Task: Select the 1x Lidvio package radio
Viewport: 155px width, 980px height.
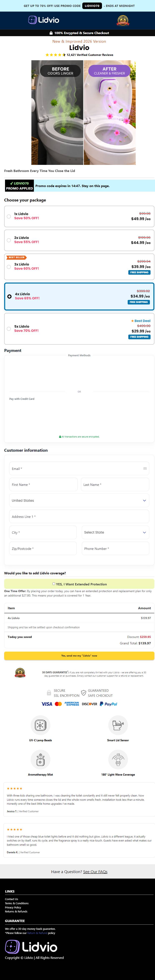Action: coord(9,217)
